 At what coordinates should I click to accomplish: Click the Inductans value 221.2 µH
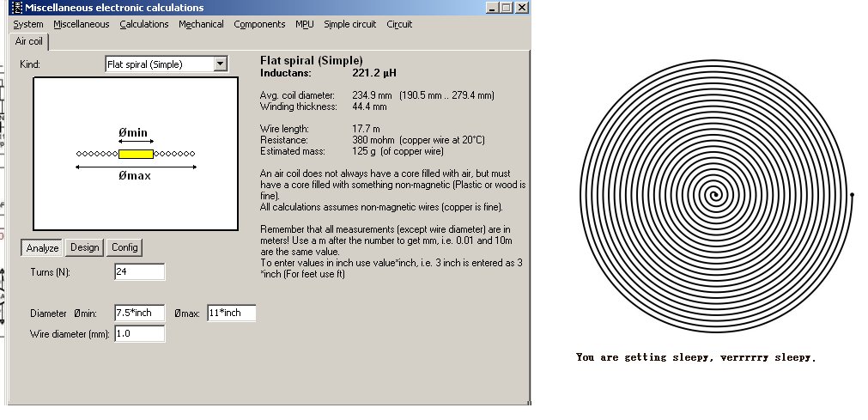(374, 73)
